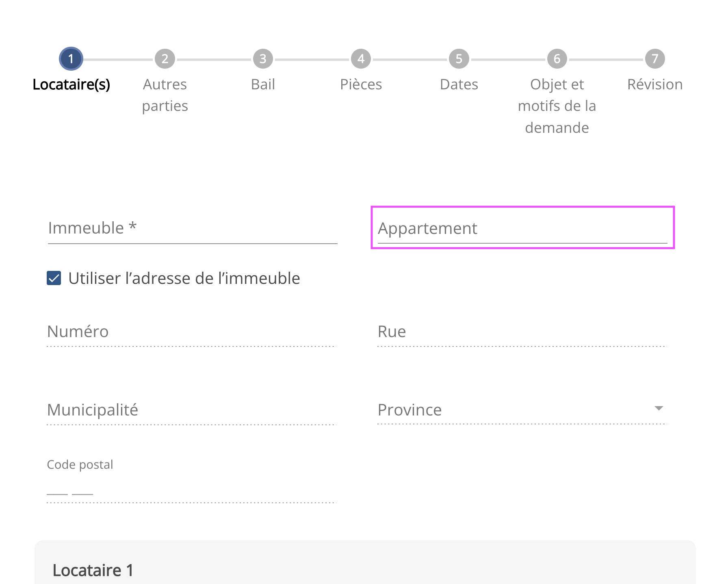Click the step 6 circle icon
The height and width of the screenshot is (584, 728).
coord(557,59)
